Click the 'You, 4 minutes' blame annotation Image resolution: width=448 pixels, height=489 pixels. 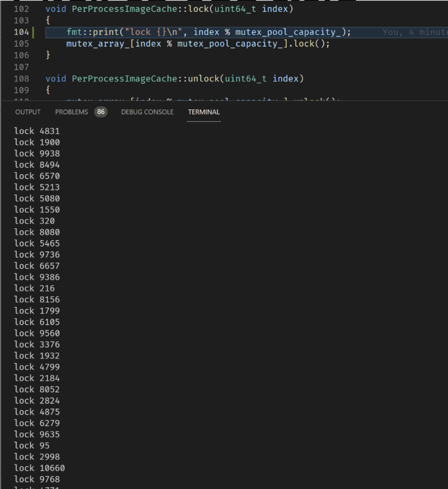tap(415, 32)
